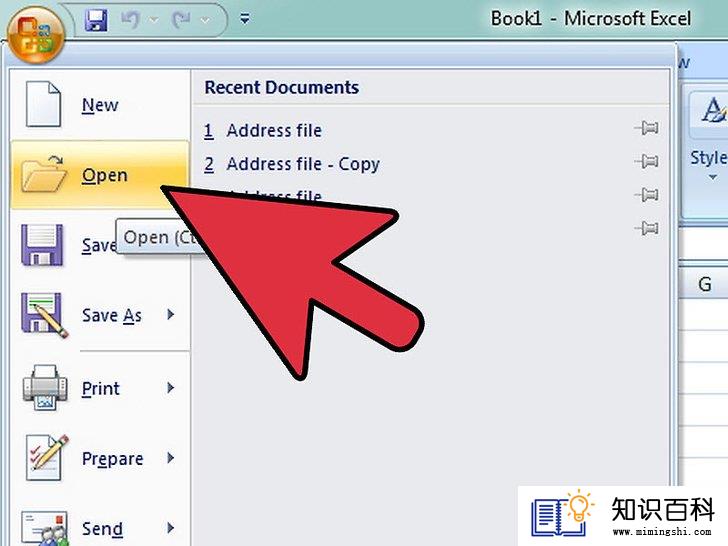Click the Open folder icon
Screen dimensions: 728x546
coord(43,175)
